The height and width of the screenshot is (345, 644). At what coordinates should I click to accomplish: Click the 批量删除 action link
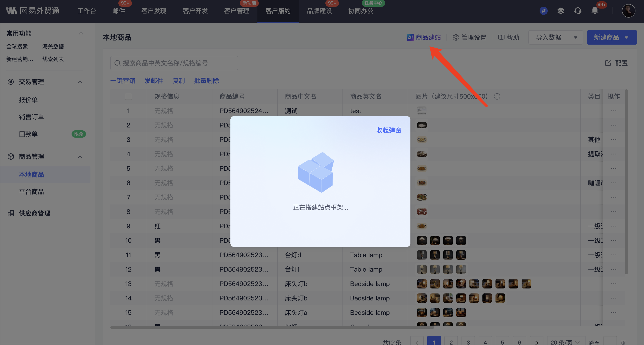(x=206, y=81)
